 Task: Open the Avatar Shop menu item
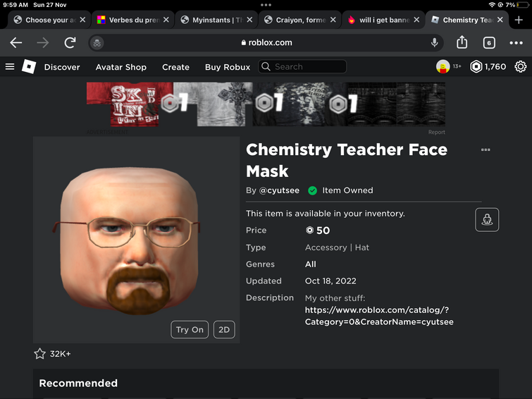coord(120,67)
